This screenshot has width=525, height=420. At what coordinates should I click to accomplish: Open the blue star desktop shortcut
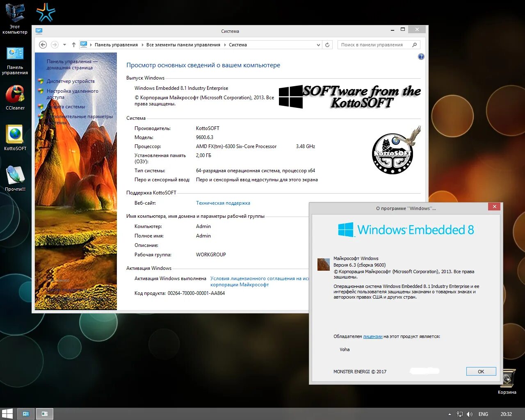coord(46,12)
